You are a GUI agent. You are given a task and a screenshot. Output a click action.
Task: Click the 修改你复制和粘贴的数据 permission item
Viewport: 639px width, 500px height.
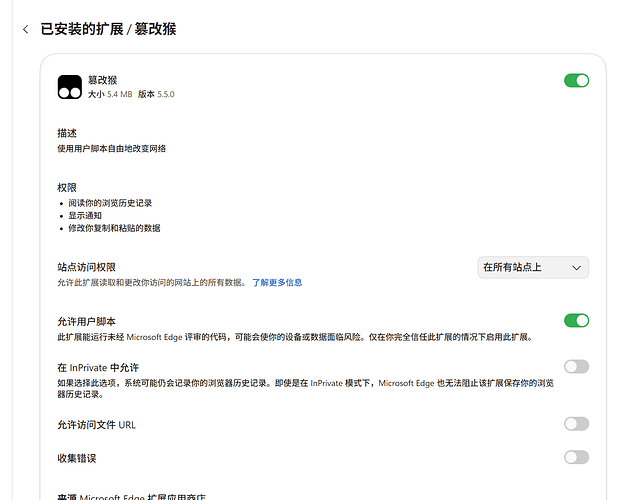114,228
